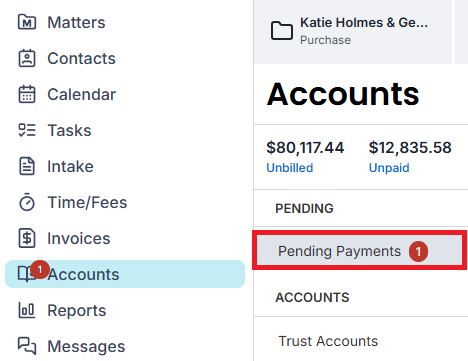Click the Calendar icon in sidebar
This screenshot has width=468, height=361.
pos(27,94)
